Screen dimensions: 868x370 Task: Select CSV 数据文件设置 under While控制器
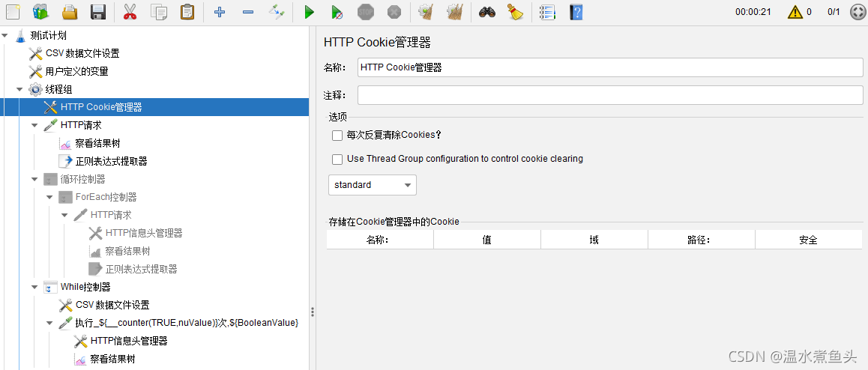tap(112, 305)
